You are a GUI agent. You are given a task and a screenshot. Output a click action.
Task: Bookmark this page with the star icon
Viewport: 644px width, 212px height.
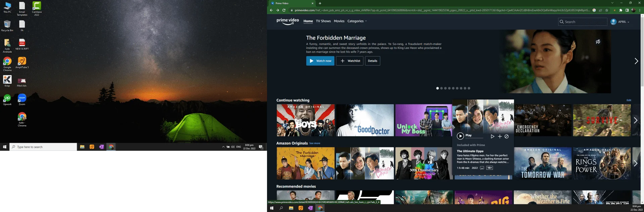click(606, 10)
